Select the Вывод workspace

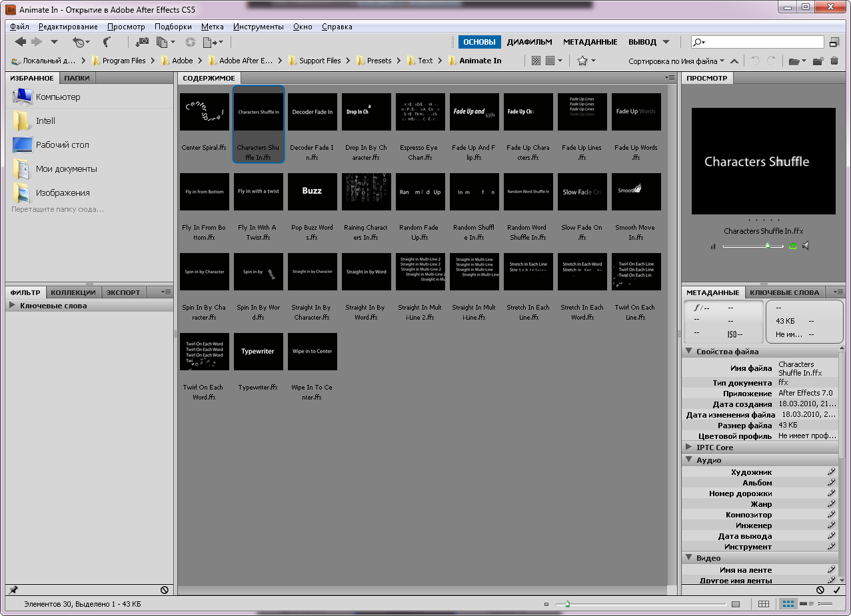click(642, 42)
